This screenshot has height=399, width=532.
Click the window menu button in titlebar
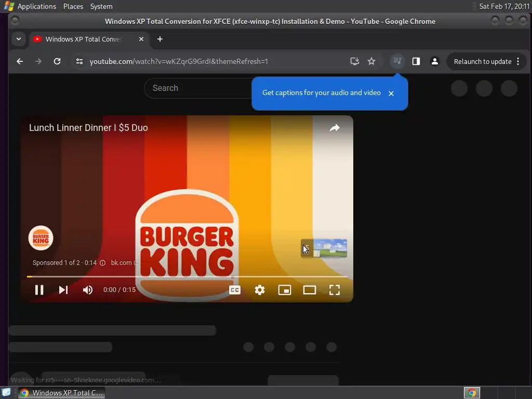(x=15, y=21)
